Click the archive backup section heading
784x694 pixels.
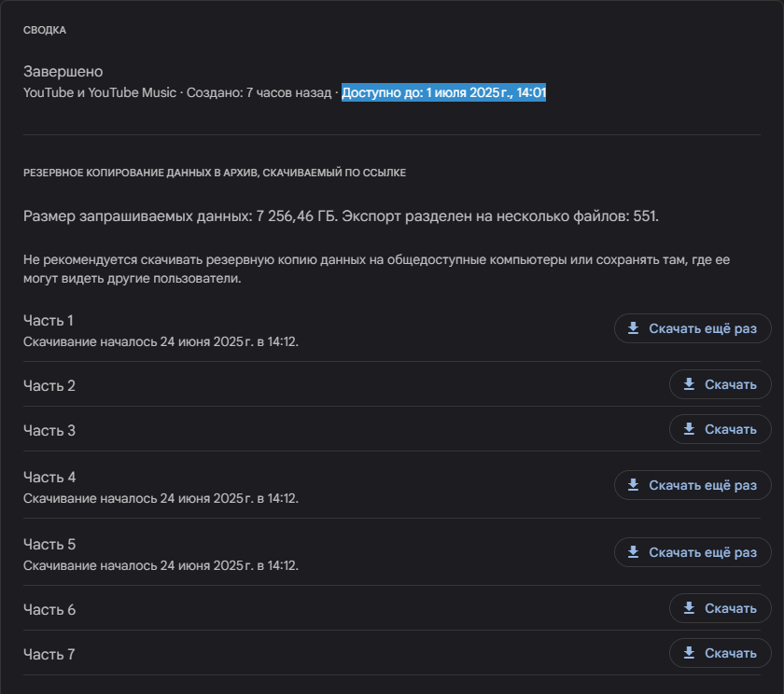pos(215,173)
